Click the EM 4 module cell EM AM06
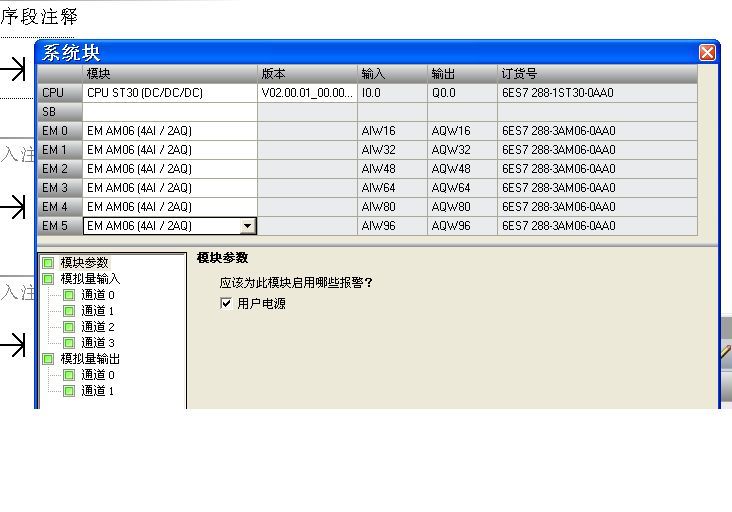The image size is (732, 512). pyautogui.click(x=170, y=207)
